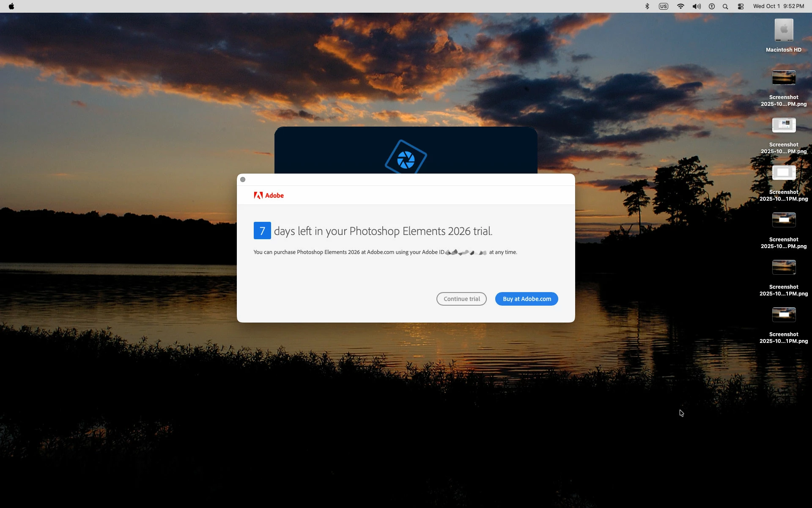Screen dimensions: 812x508
Task: Open Spotlight search magnifier
Action: (725, 6)
